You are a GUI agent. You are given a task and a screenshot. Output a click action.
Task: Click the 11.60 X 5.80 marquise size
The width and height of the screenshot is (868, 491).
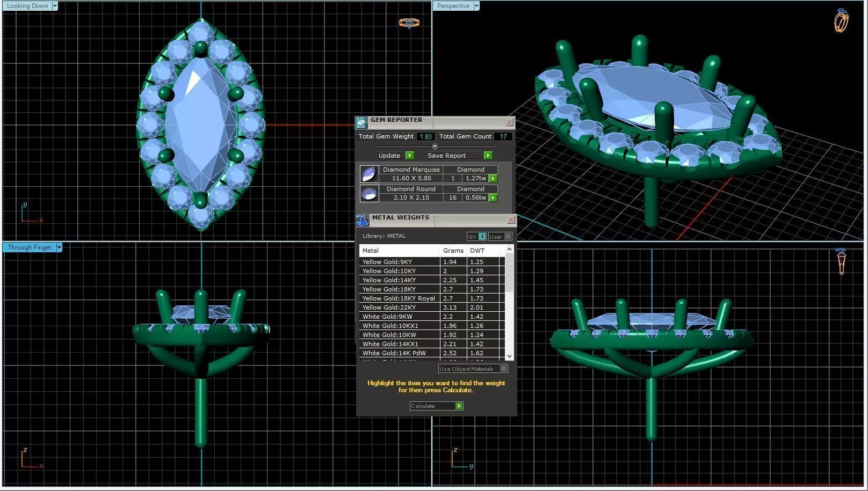click(411, 179)
